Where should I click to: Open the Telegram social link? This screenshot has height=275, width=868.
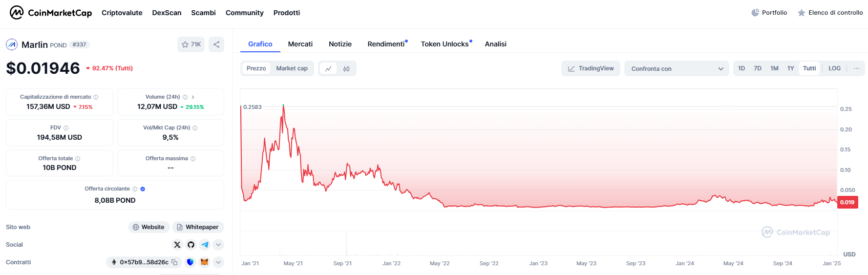[205, 245]
